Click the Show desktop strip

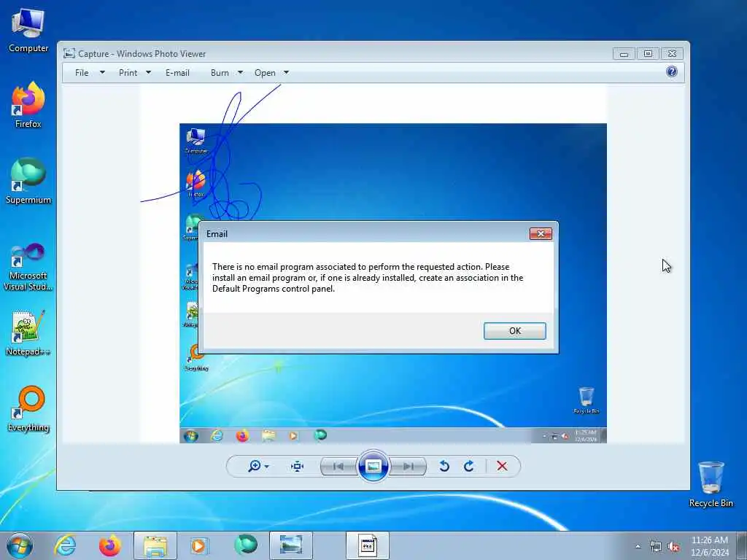coord(742,545)
